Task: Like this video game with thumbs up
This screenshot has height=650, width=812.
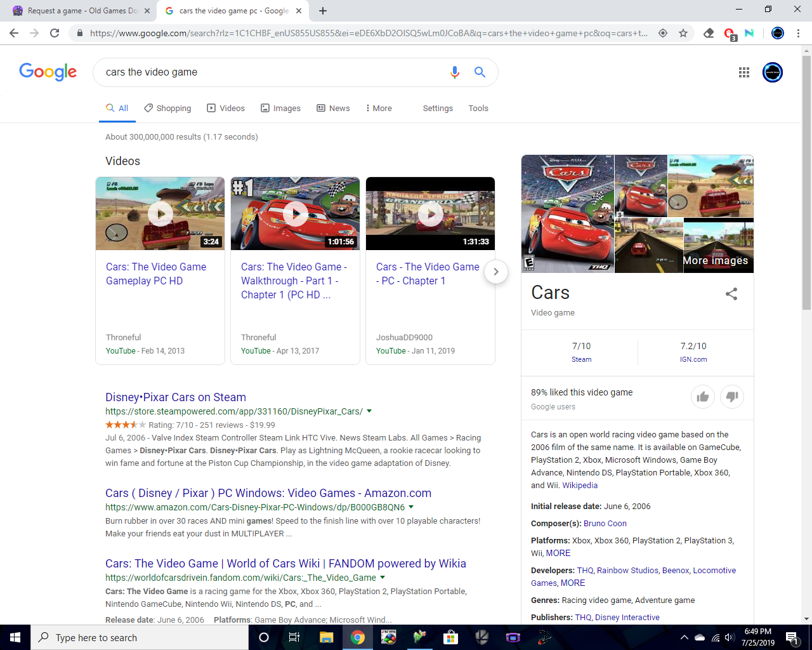Action: coord(702,397)
